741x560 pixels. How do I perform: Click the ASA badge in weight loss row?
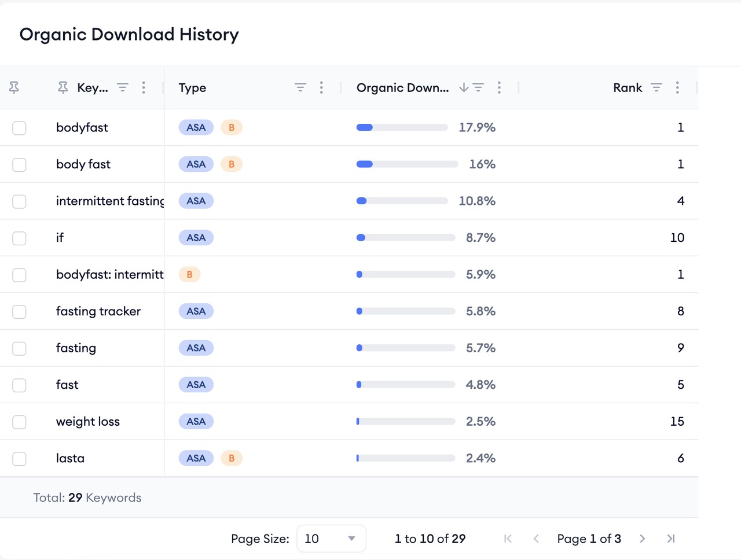pos(196,421)
